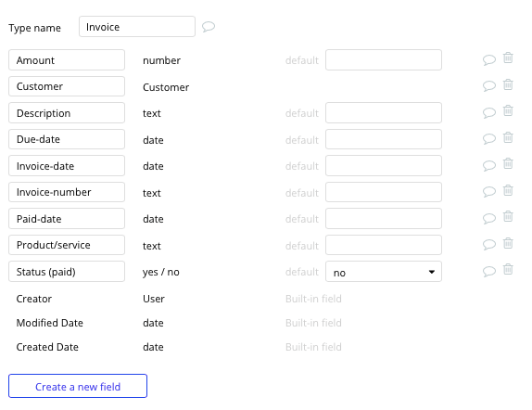Remove the Product/service field via trash icon
The width and height of the screenshot is (532, 410).
tap(508, 243)
